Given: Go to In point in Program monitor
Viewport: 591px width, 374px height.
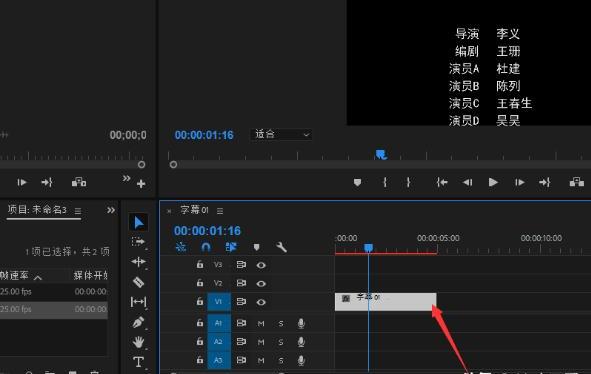Looking at the screenshot, I should [x=442, y=182].
